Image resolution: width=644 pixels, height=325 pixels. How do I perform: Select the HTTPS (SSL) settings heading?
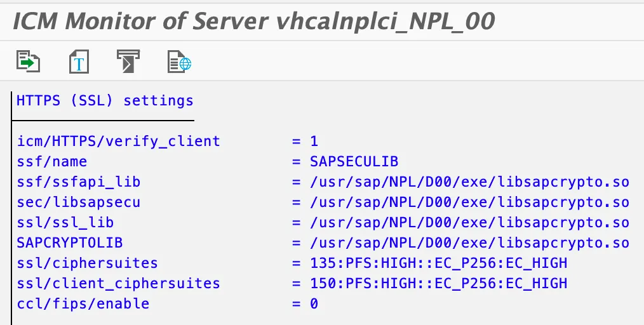[x=105, y=100]
